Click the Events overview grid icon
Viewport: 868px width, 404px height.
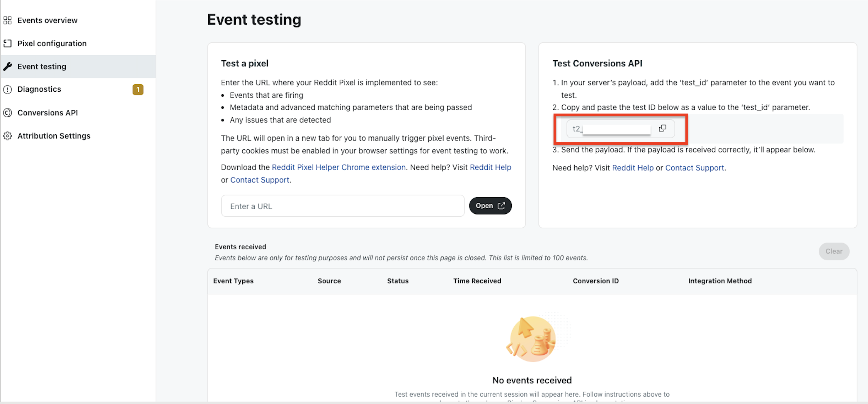point(7,20)
